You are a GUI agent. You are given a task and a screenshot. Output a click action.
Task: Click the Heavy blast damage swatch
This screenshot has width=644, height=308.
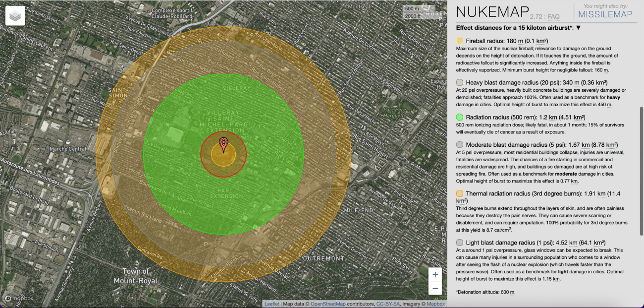tap(460, 82)
